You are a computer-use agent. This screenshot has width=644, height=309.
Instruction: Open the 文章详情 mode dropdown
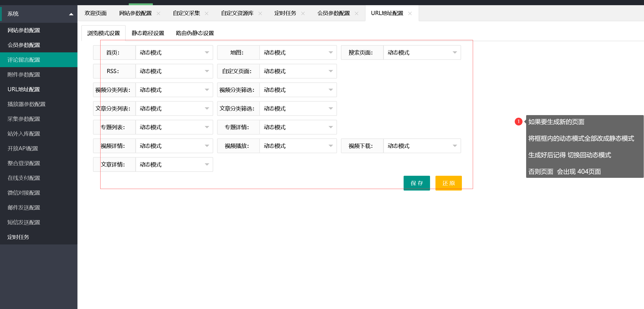click(x=174, y=165)
